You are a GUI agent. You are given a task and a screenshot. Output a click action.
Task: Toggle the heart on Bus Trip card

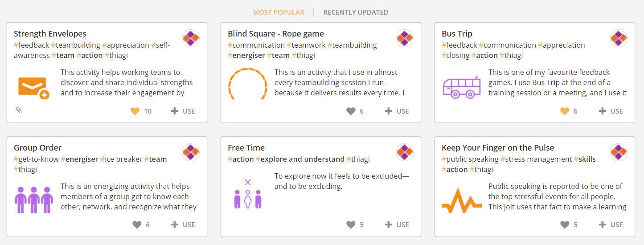[565, 111]
